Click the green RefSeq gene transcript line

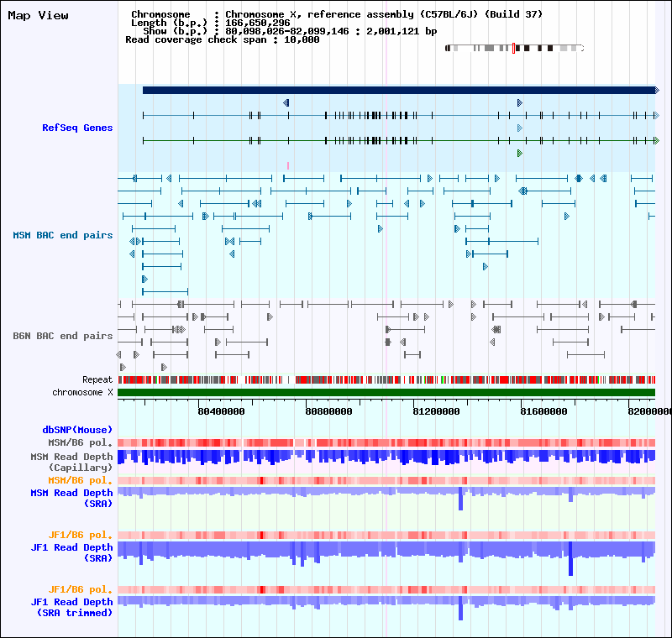401,140
